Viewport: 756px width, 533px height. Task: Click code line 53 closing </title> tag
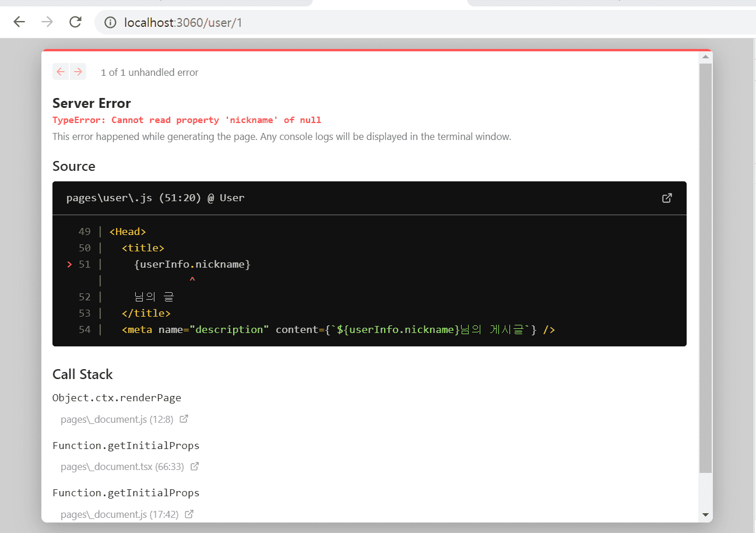click(146, 313)
